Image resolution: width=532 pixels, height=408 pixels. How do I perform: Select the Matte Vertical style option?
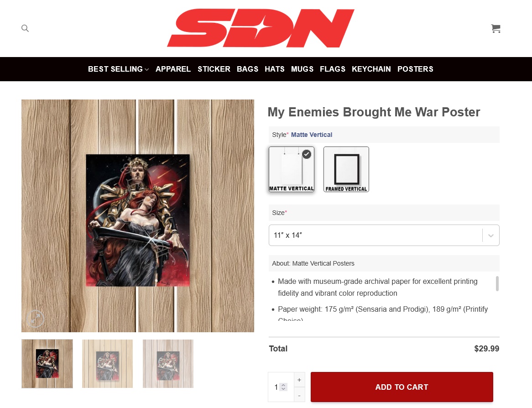[292, 169]
